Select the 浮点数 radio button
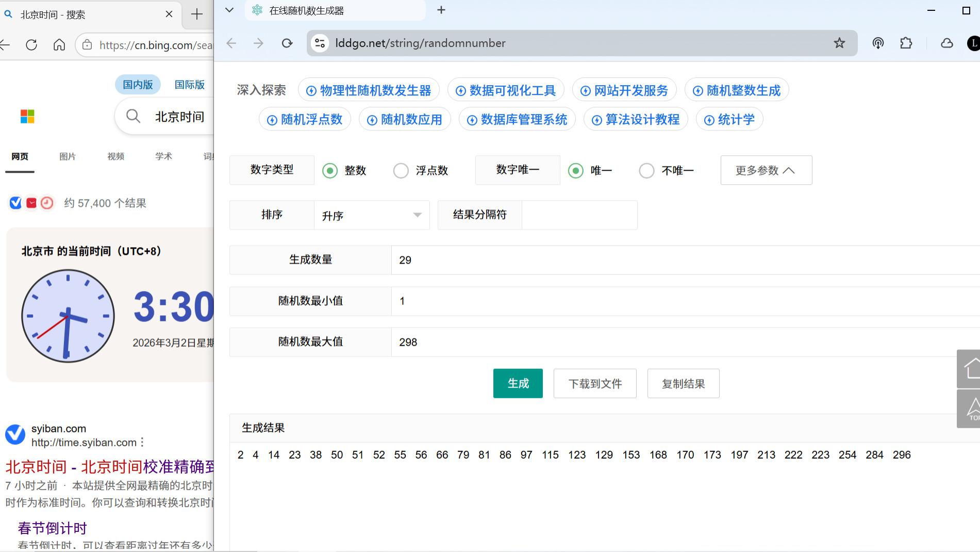Image resolution: width=980 pixels, height=552 pixels. pyautogui.click(x=401, y=170)
